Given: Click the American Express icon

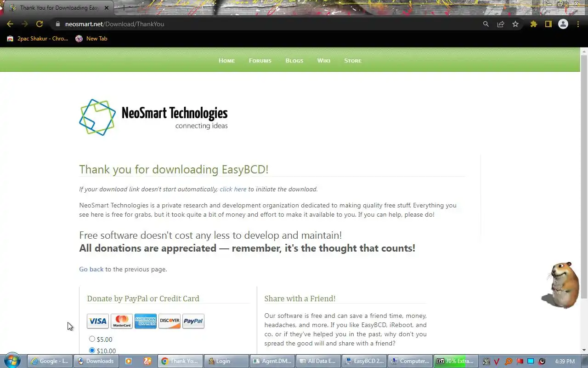Looking at the screenshot, I should 146,321.
